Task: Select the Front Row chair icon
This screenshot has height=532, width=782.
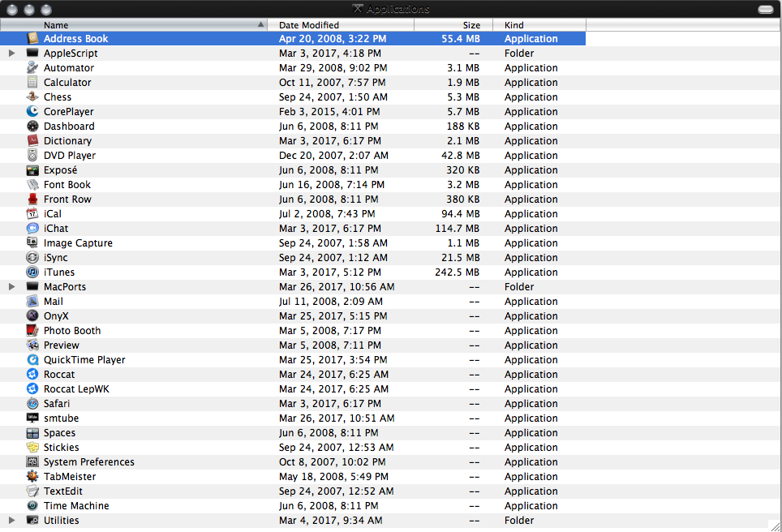Action: point(32,199)
